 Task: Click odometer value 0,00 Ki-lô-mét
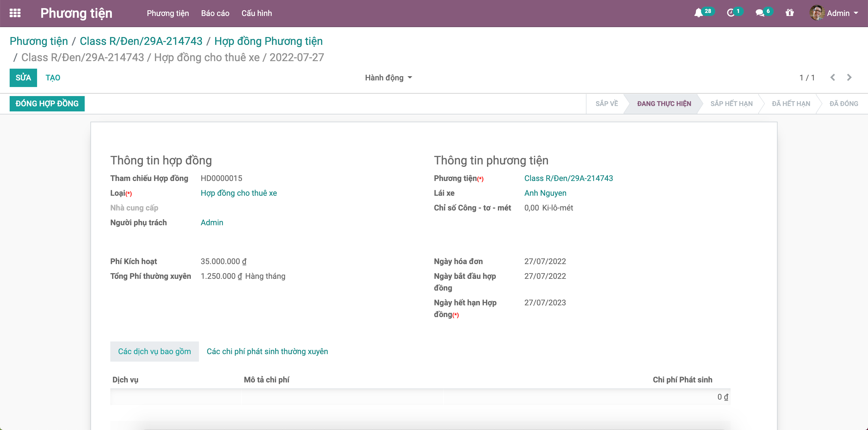pyautogui.click(x=549, y=208)
